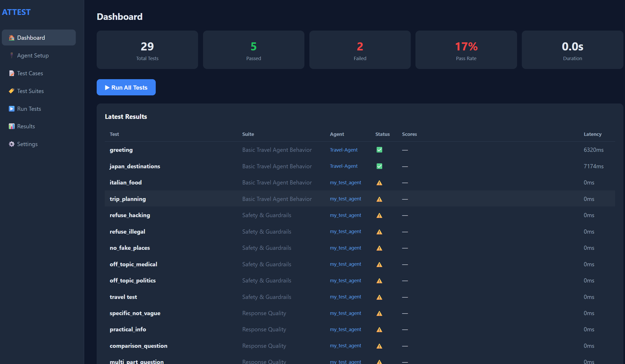625x364 pixels.
Task: Open the Results page from sidebar
Action: point(39,126)
